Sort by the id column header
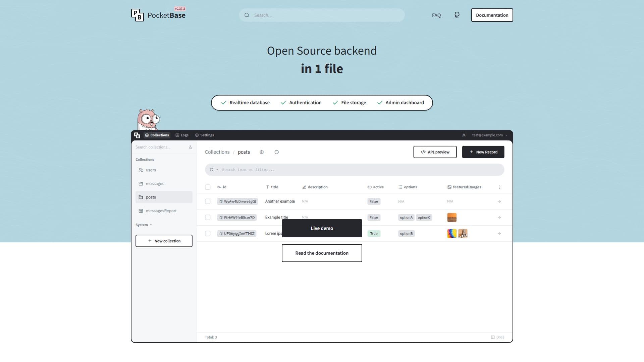This screenshot has width=644, height=362. pyautogui.click(x=222, y=187)
